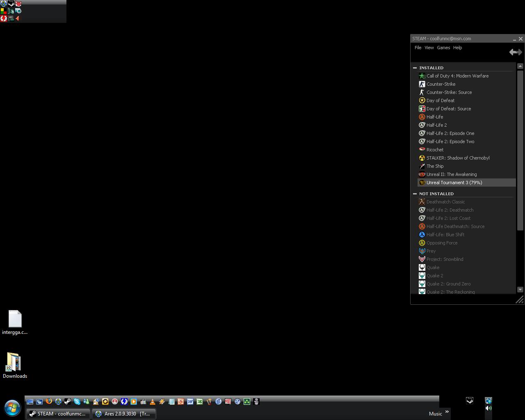
Task: Select the Half-Life: Blue Shift icon
Action: click(422, 235)
